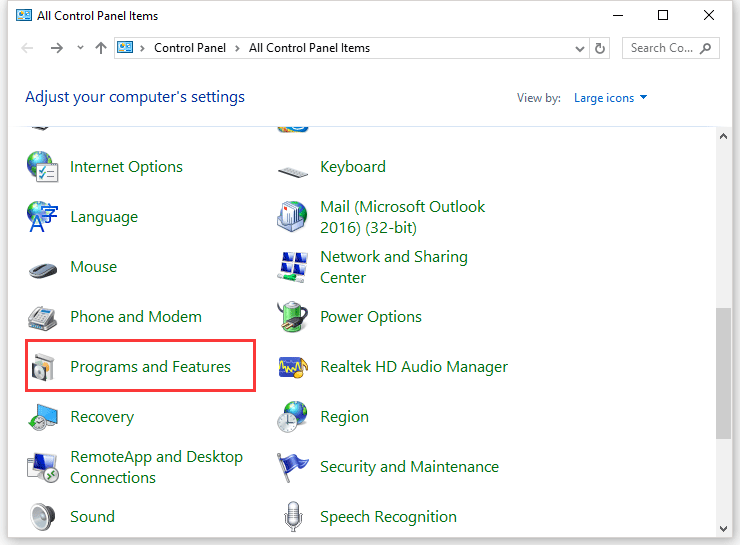The image size is (740, 545).
Task: Click the Sound speaker icon
Action: click(42, 517)
